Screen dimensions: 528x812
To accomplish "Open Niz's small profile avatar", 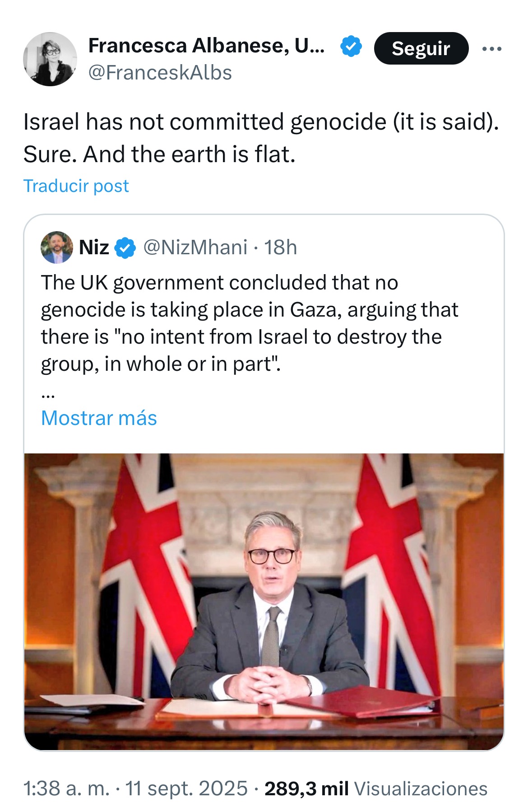I will [x=56, y=247].
